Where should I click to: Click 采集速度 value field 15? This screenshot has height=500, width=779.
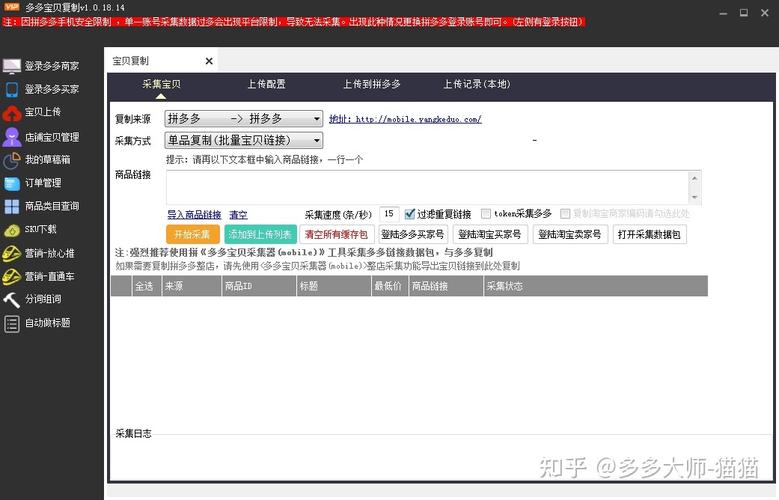389,214
